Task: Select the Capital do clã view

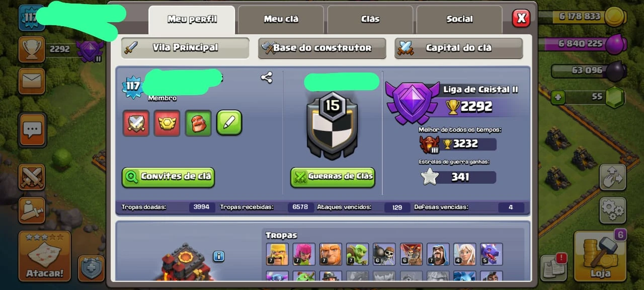Action: pyautogui.click(x=458, y=48)
